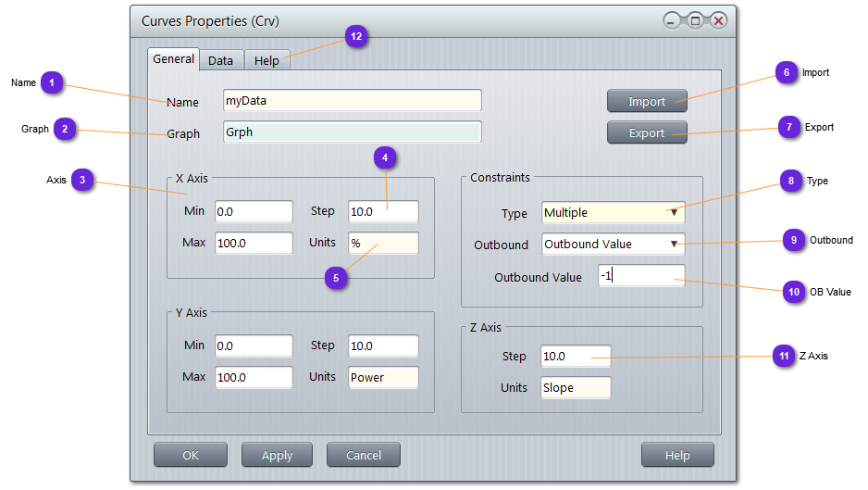This screenshot has height=490, width=868.
Task: Click the Export button
Action: coord(647,132)
